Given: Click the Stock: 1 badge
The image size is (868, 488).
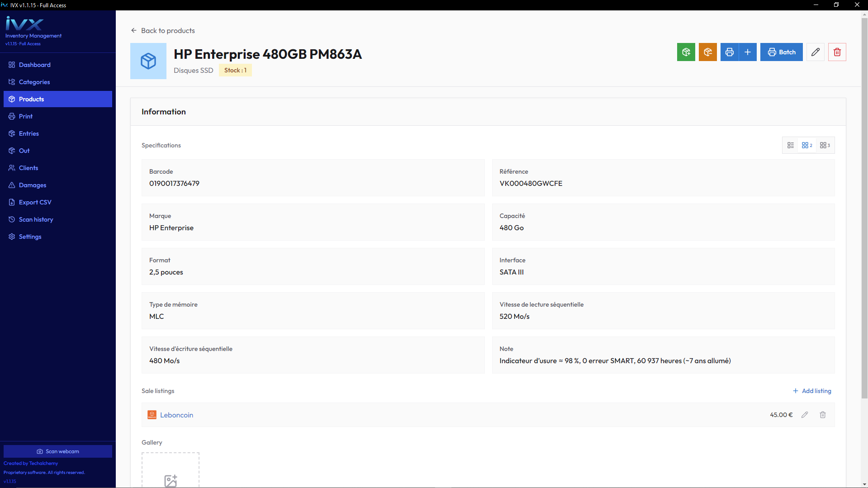Looking at the screenshot, I should point(235,70).
